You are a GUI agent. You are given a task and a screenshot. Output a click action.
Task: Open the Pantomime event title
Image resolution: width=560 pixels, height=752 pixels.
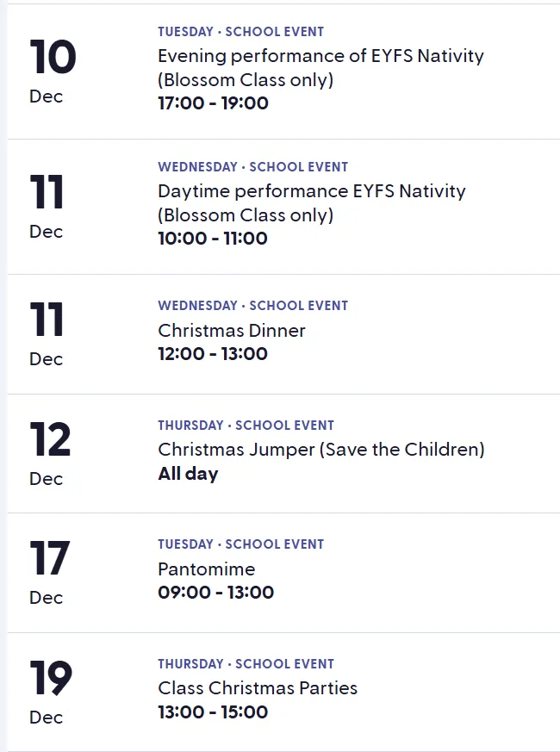(207, 569)
